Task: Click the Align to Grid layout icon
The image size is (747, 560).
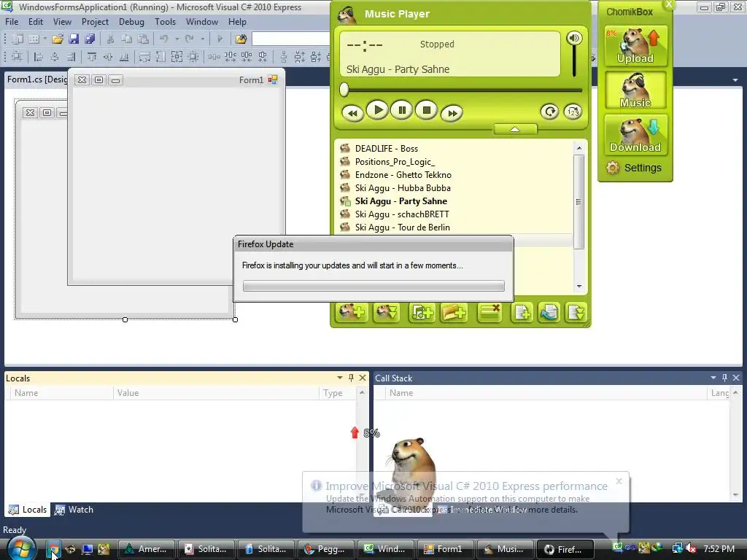Action: tap(18, 57)
